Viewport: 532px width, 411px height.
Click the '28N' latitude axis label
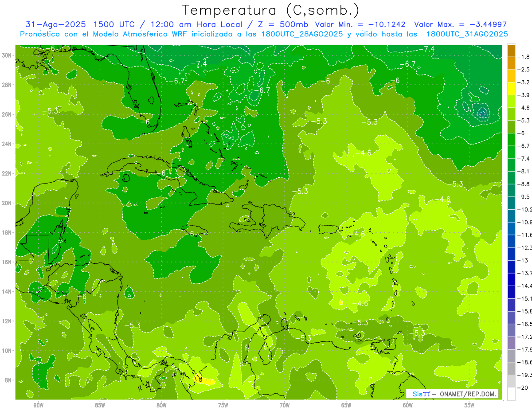coord(7,85)
